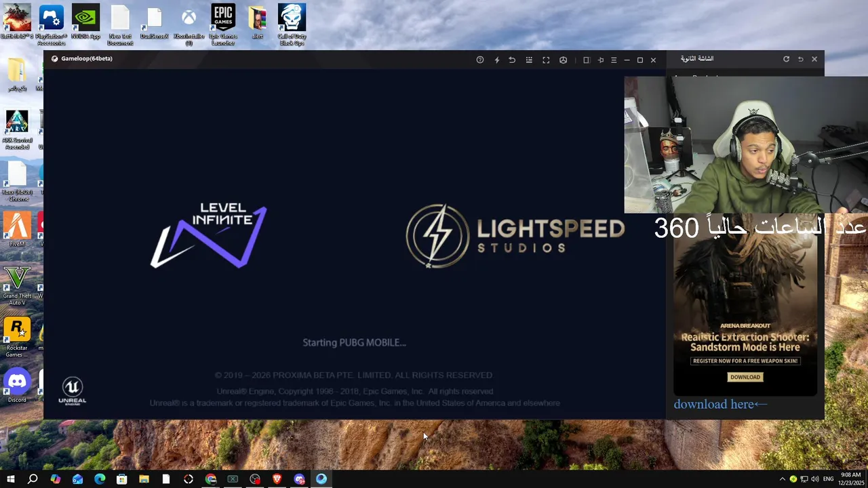The image size is (868, 488).
Task: Click the undo arrow in secondary screen panel
Action: click(x=800, y=59)
